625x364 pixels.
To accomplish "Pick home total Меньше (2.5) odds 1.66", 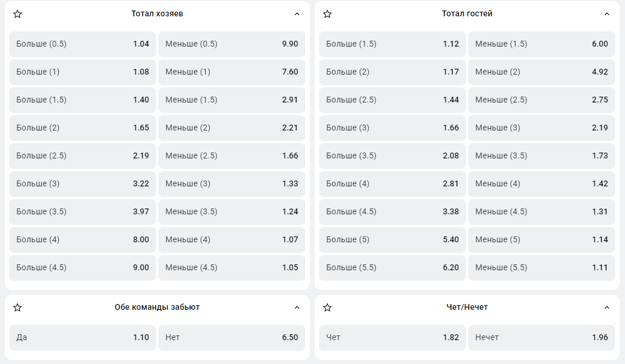I will coord(232,156).
